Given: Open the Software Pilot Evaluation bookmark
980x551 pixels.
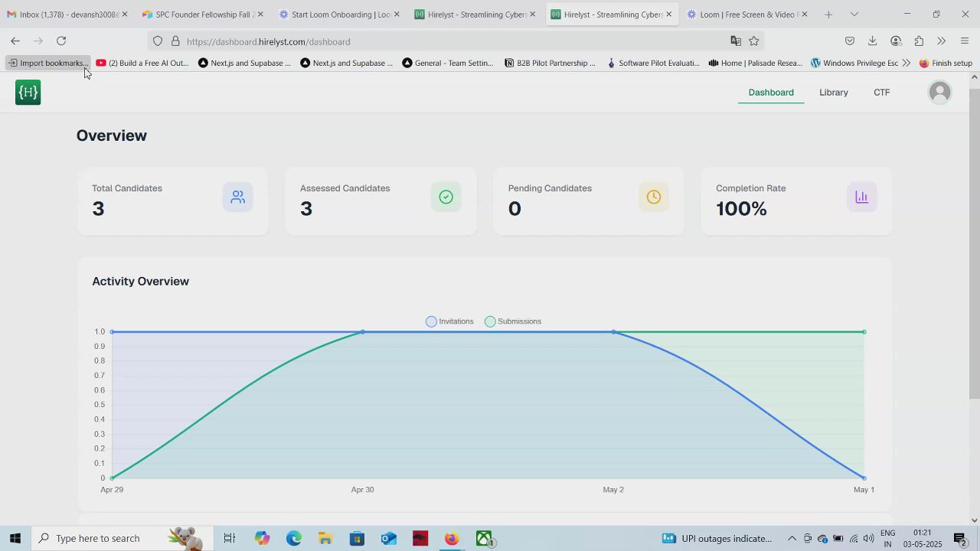Looking at the screenshot, I should coord(652,63).
